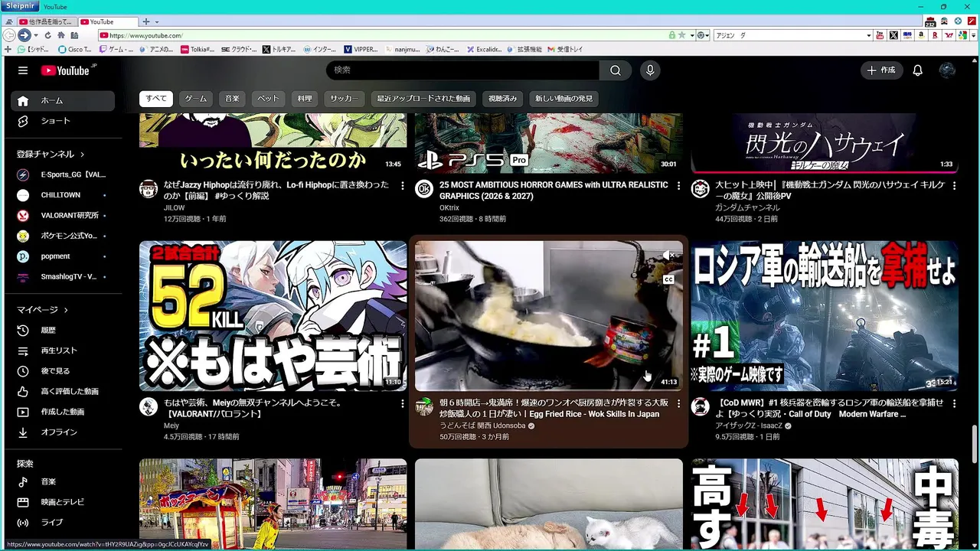Open the うどんそば 関西 Udonsoba channel link

pos(482,425)
